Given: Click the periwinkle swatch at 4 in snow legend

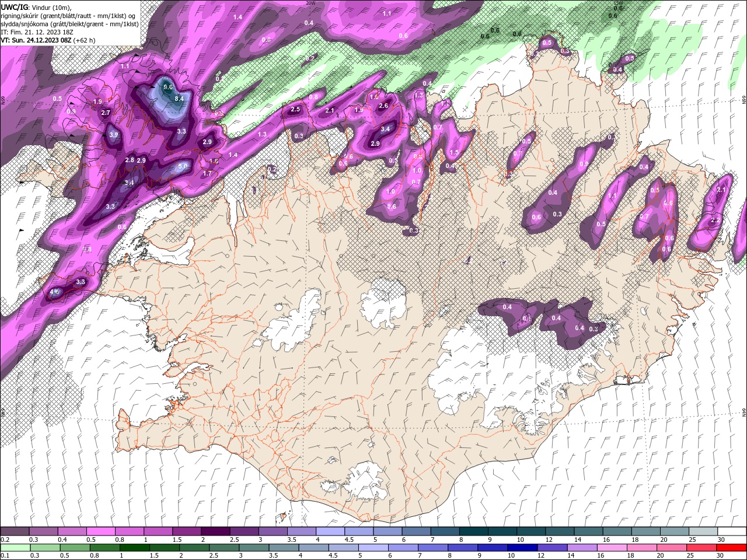Looking at the screenshot, I should point(329,531).
